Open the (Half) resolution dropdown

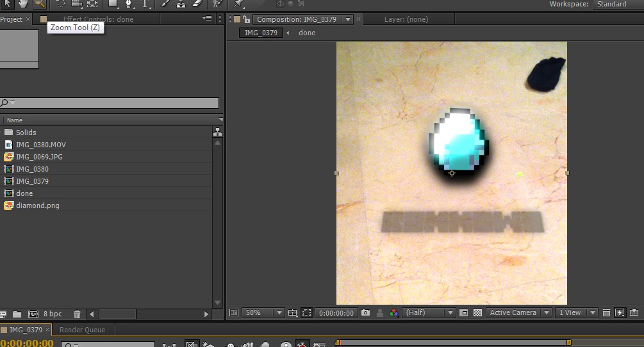pyautogui.click(x=429, y=313)
